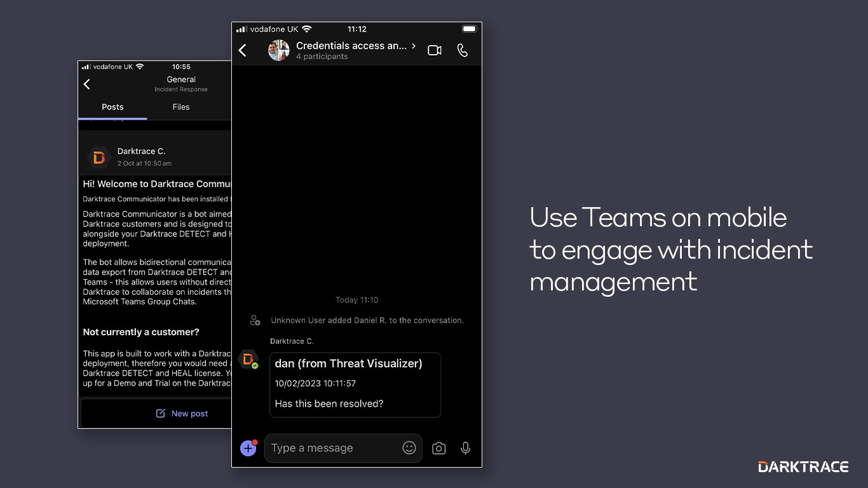868x488 pixels.
Task: Switch to the Posts tab
Action: [112, 107]
